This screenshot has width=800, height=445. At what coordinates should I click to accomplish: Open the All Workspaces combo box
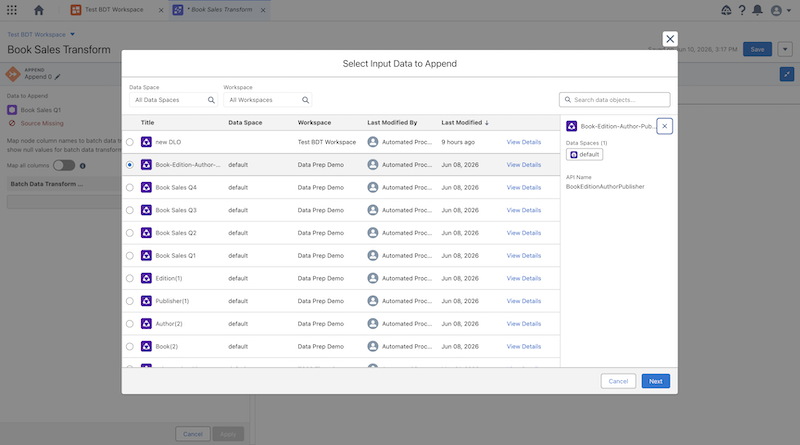[267, 100]
